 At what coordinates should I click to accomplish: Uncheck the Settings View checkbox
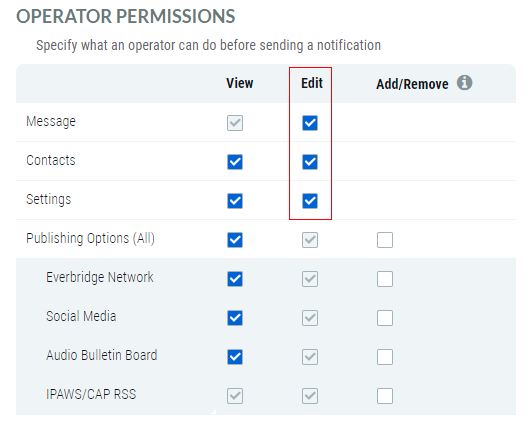click(235, 201)
